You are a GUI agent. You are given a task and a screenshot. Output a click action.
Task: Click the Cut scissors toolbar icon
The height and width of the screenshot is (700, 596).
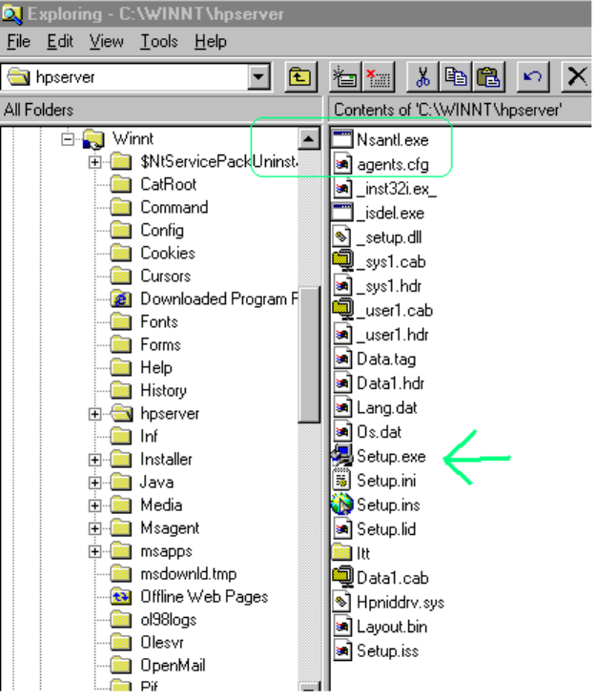(423, 77)
